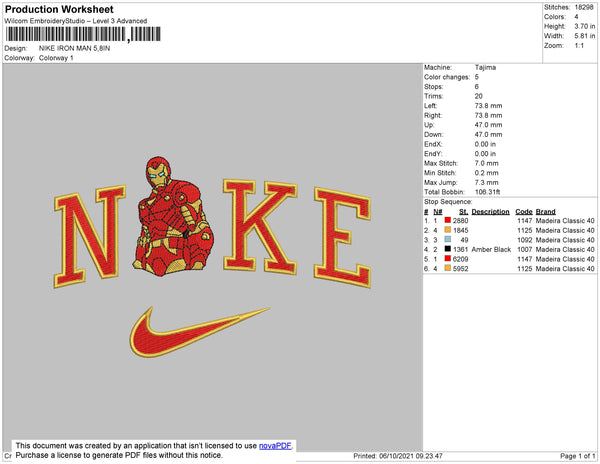Click the Stitches value 18298

pos(584,7)
